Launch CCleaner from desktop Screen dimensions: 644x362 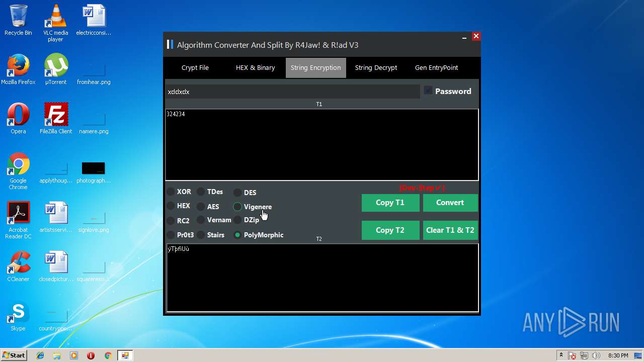[18, 266]
